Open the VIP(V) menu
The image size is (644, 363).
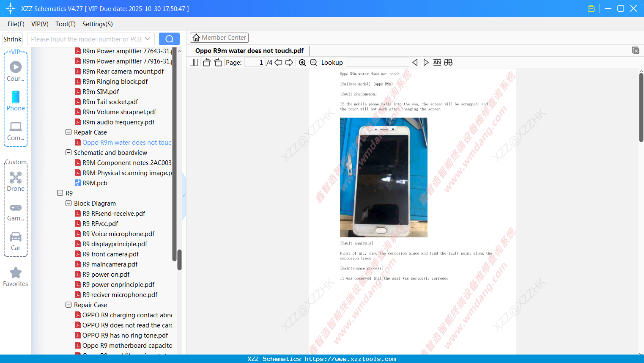[x=40, y=24]
